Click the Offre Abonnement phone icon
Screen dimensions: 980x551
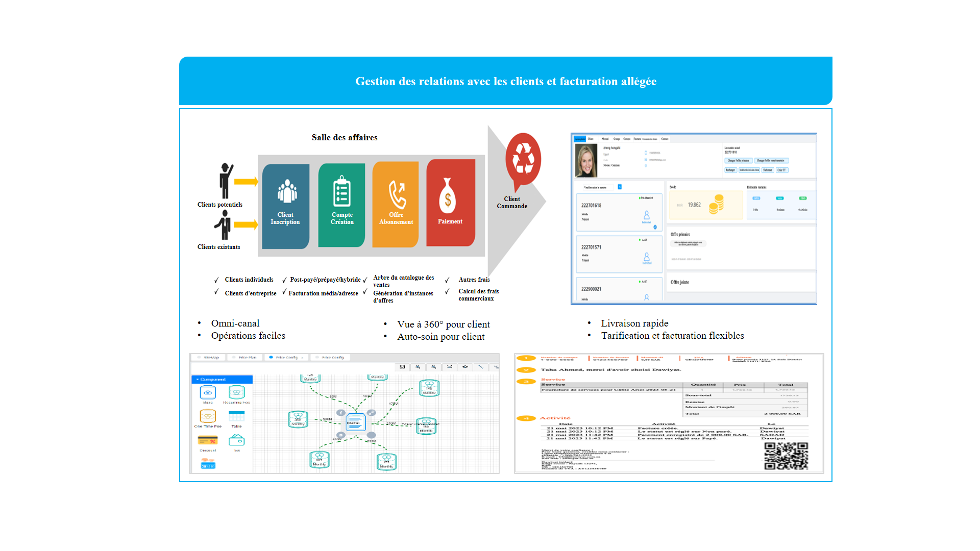pyautogui.click(x=397, y=194)
